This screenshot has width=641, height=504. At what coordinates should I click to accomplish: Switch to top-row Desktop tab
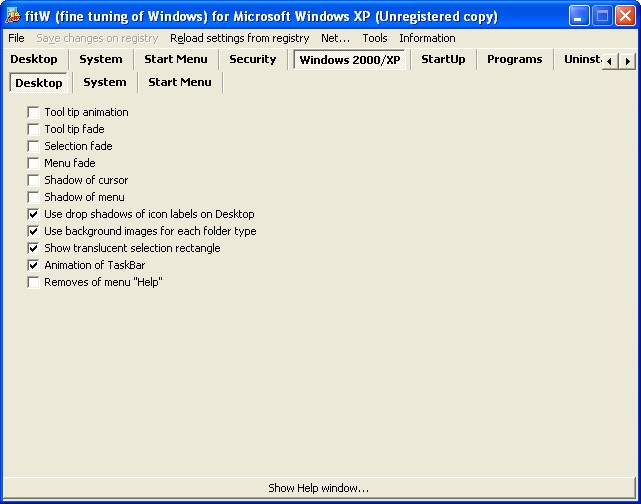pos(34,59)
